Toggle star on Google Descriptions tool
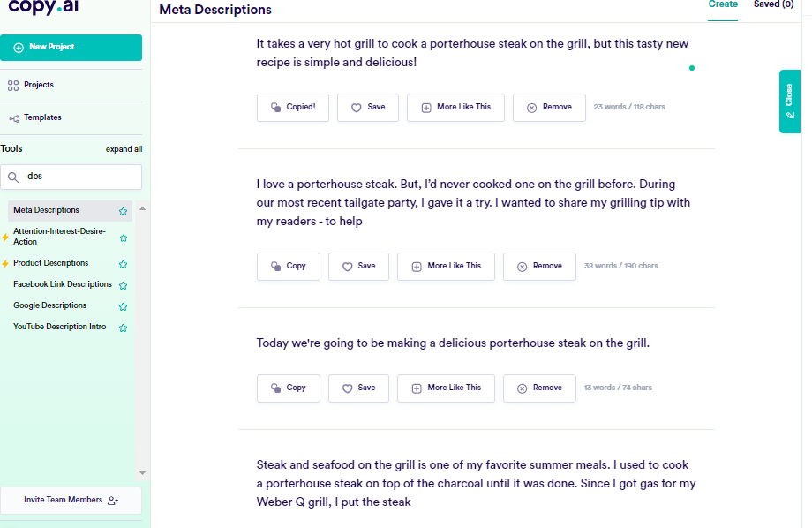 pos(124,306)
